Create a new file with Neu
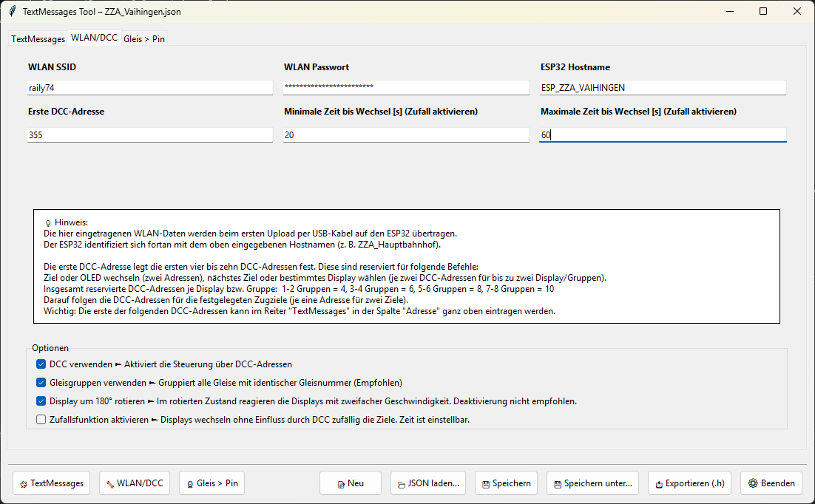Screen dimensions: 815x504 click(350, 483)
